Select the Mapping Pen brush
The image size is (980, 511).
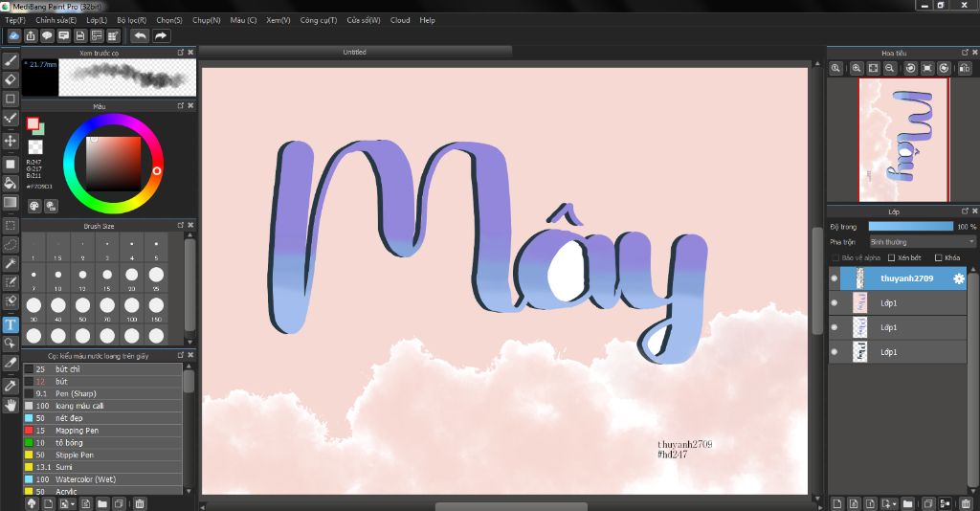(x=102, y=431)
